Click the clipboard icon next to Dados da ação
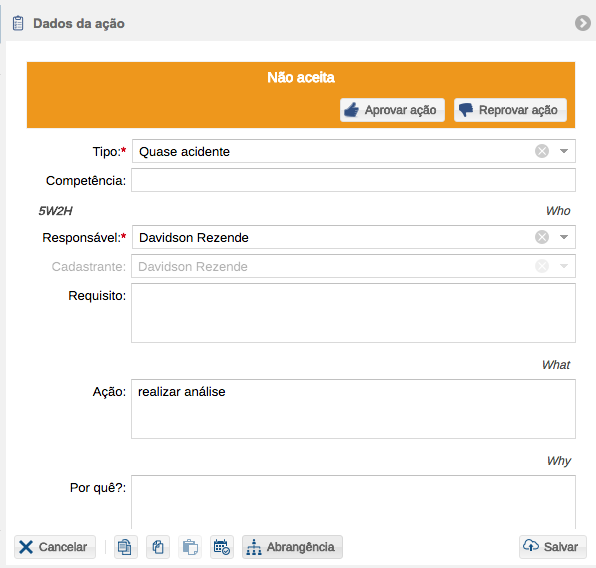The width and height of the screenshot is (596, 568). pos(18,23)
